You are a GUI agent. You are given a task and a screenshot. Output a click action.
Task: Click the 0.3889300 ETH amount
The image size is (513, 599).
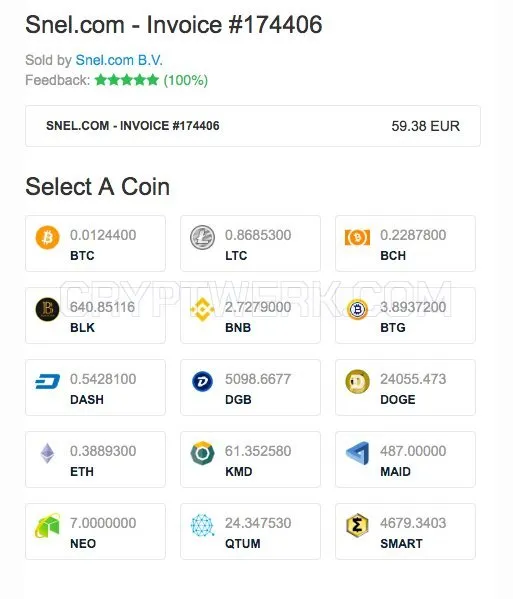pyautogui.click(x=103, y=451)
